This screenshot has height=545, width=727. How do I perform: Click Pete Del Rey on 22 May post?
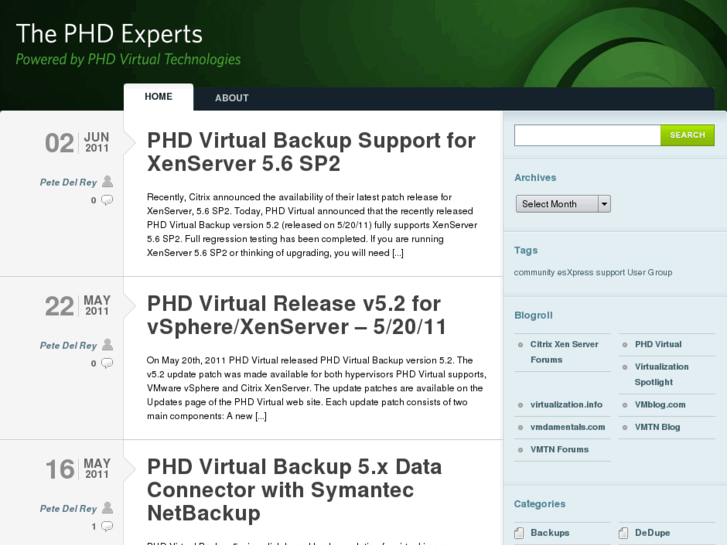pyautogui.click(x=68, y=346)
